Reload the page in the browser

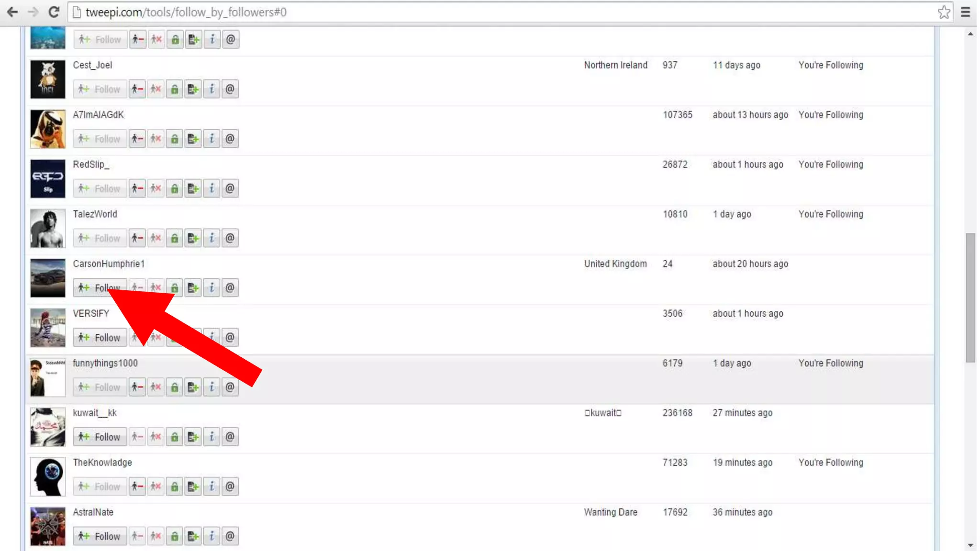pos(54,12)
